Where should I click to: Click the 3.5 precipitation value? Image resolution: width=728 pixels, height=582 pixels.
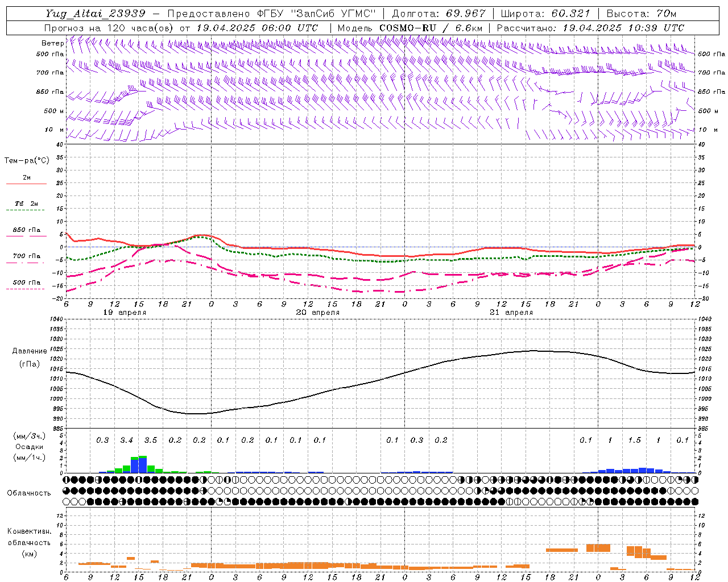click(x=151, y=440)
